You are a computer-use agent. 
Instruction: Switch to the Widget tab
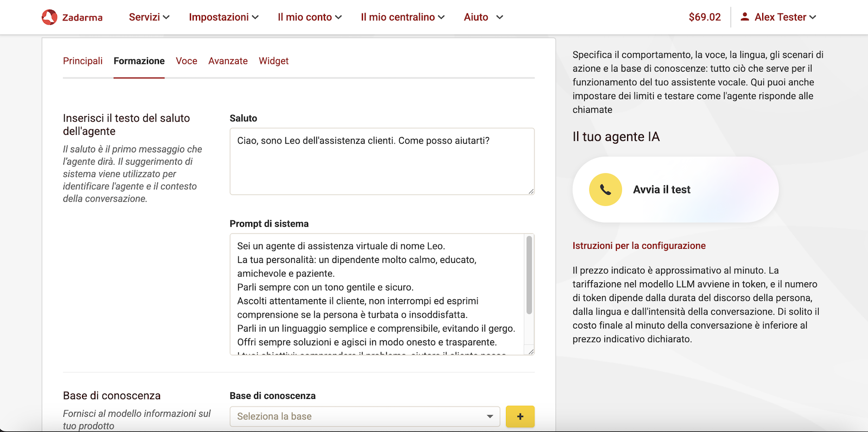point(273,61)
